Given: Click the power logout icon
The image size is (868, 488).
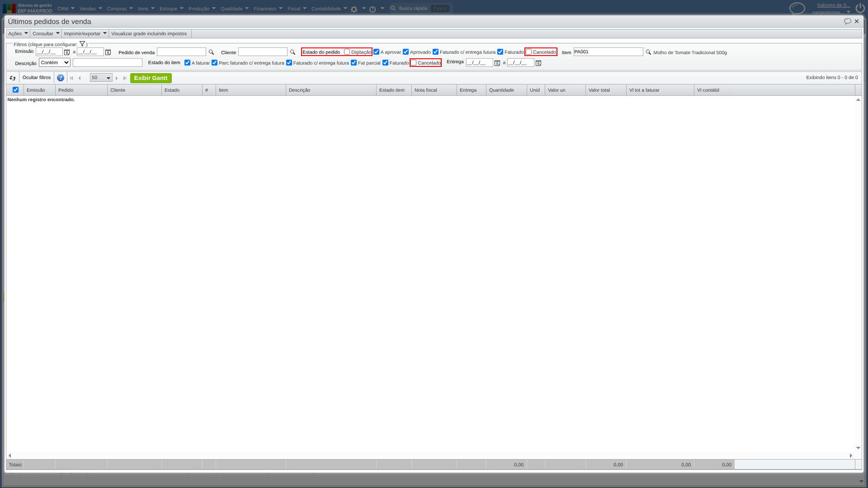Looking at the screenshot, I should (860, 8).
